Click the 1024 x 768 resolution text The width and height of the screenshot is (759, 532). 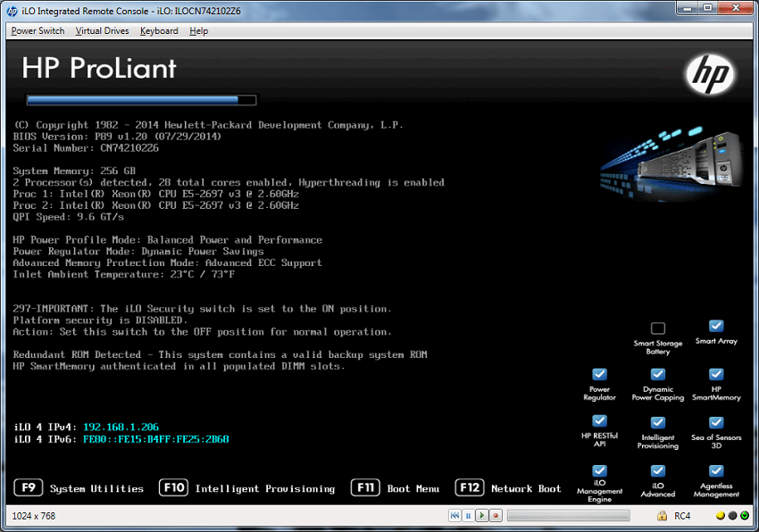tap(33, 516)
